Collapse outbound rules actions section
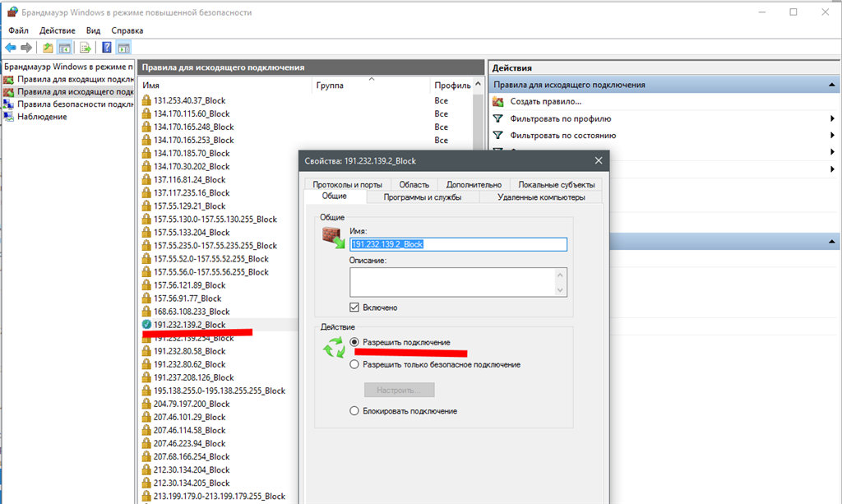This screenshot has height=504, width=842. [x=832, y=85]
